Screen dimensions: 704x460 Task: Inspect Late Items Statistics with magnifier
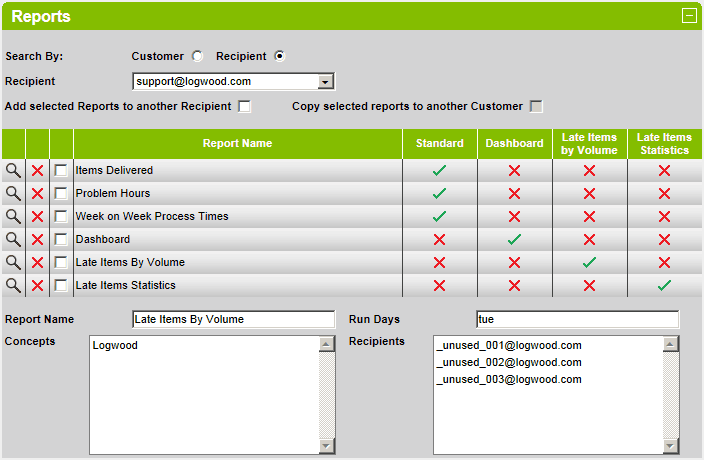click(13, 285)
